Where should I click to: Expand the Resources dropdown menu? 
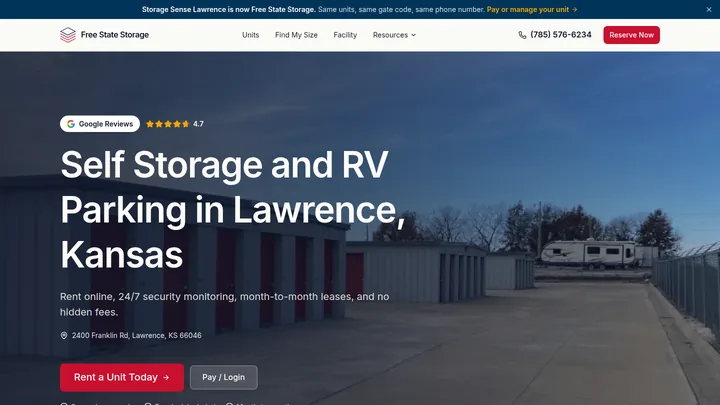pos(394,35)
